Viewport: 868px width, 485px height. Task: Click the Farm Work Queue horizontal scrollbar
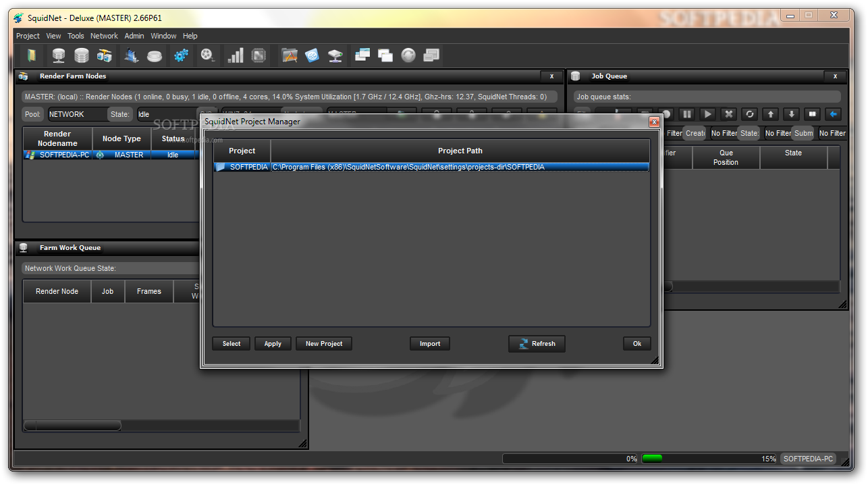point(161,426)
